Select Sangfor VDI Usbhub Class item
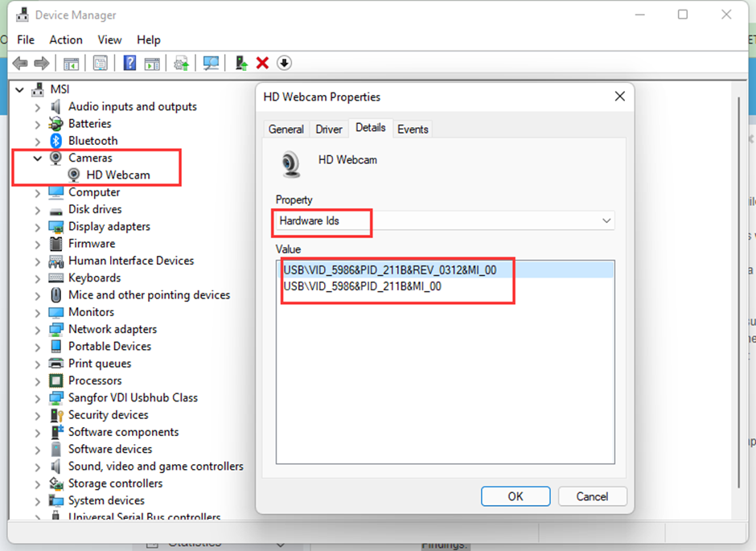 pos(133,397)
